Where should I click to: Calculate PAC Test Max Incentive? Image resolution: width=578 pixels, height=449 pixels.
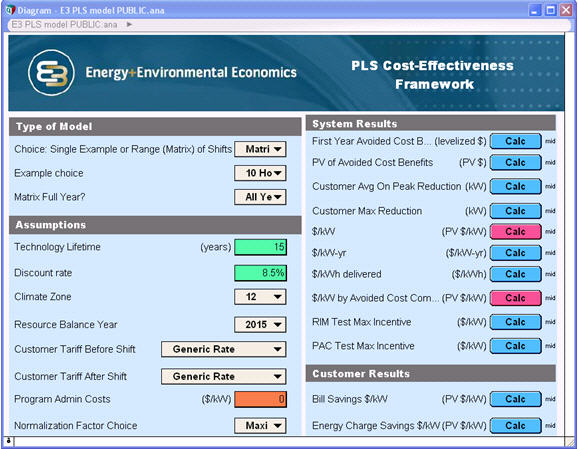[516, 346]
